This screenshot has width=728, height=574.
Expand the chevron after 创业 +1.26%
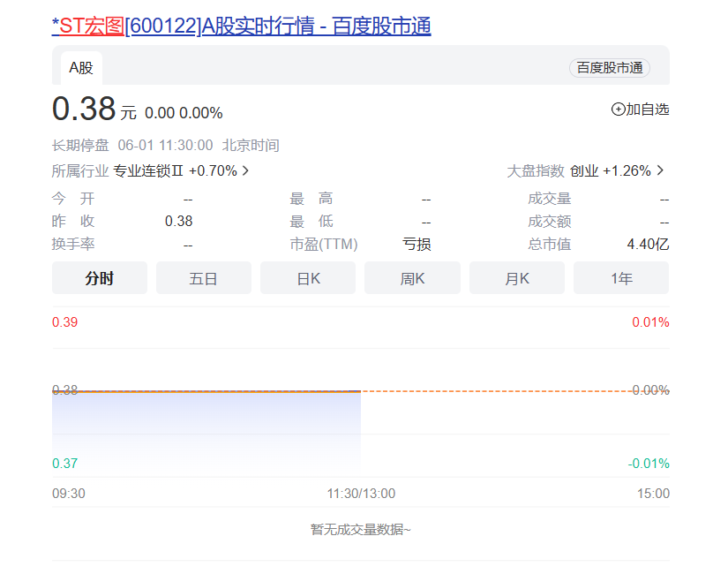(x=660, y=170)
